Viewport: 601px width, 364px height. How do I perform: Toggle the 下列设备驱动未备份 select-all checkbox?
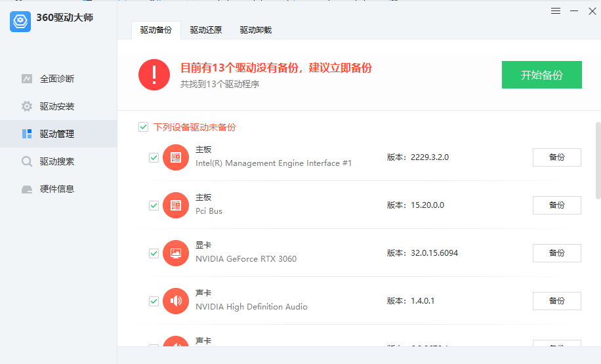tap(143, 127)
